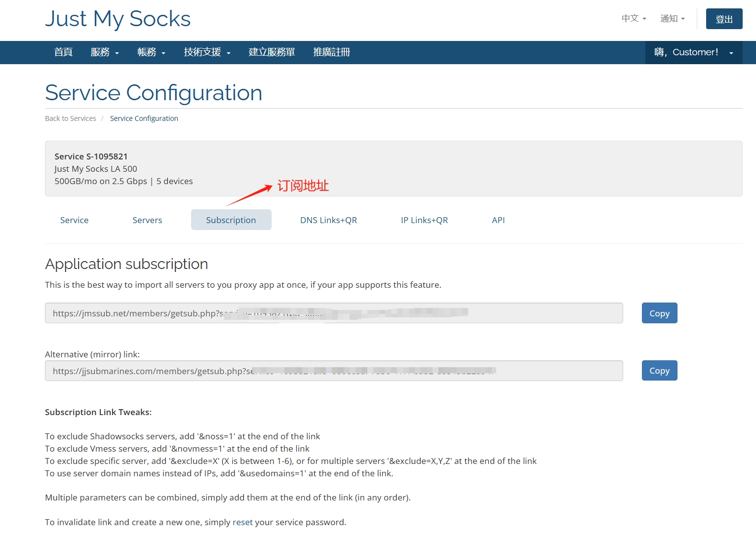Click the reset password link
The height and width of the screenshot is (537, 756).
pos(242,522)
